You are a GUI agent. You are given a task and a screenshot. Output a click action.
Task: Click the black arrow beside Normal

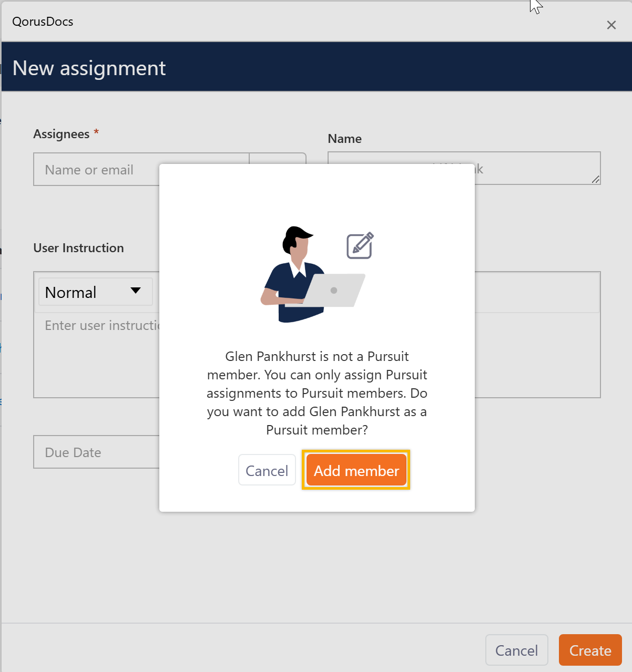(x=136, y=291)
